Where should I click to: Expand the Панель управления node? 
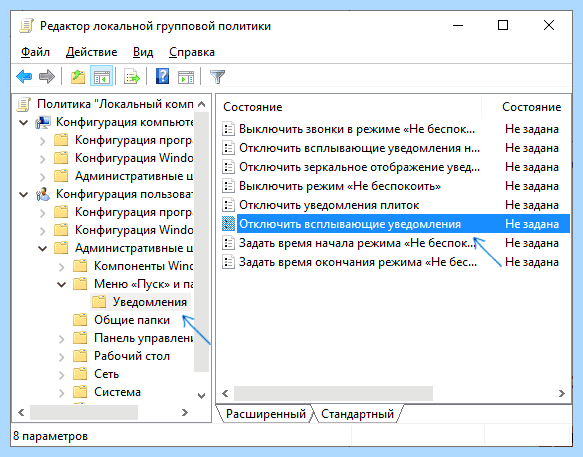point(62,338)
